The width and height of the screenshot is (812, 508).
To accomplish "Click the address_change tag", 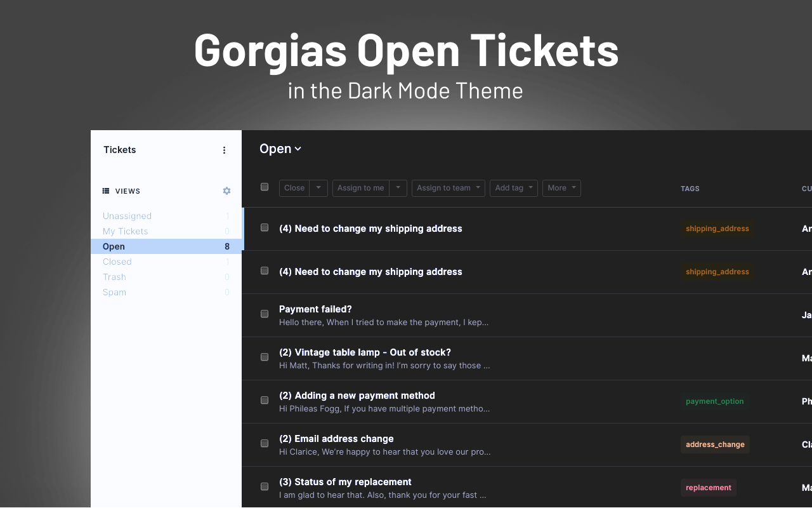I will point(714,444).
